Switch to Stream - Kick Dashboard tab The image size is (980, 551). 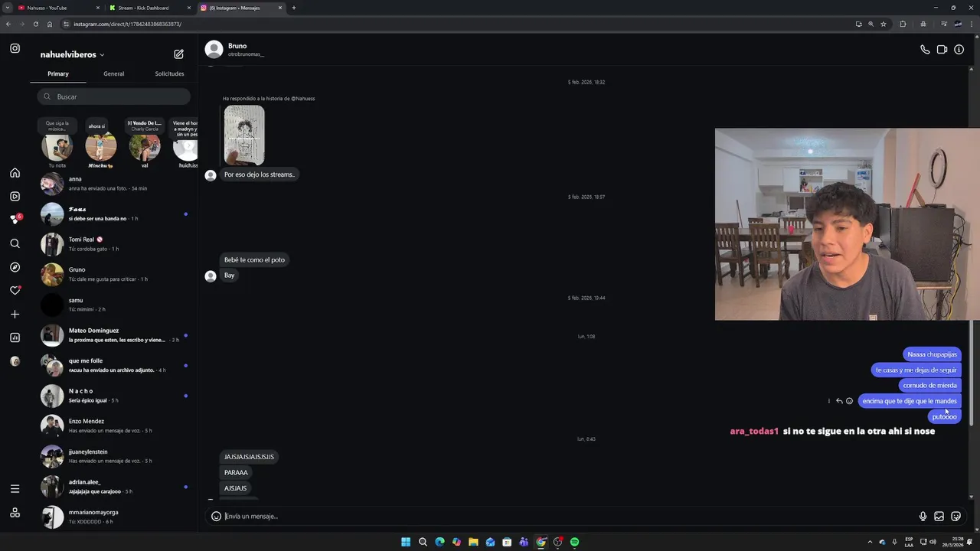pos(149,8)
